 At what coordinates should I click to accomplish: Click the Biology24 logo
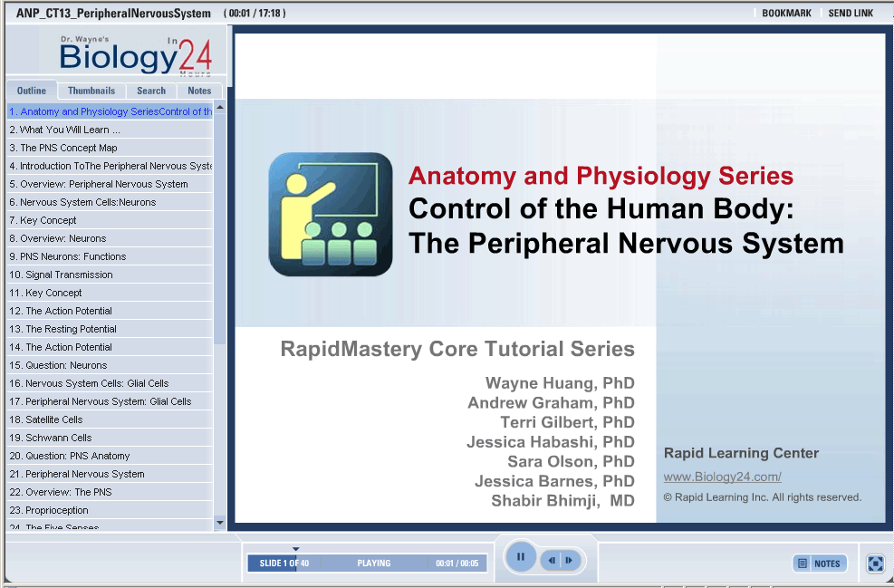tap(136, 55)
